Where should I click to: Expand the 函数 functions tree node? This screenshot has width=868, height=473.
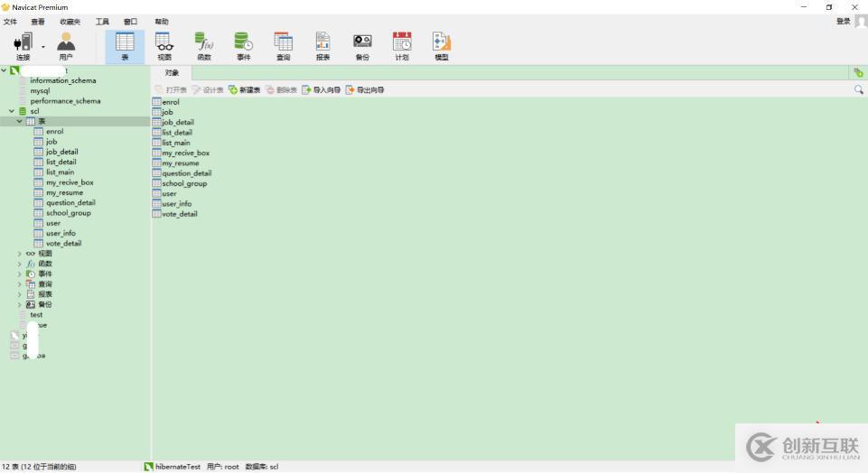(20, 264)
